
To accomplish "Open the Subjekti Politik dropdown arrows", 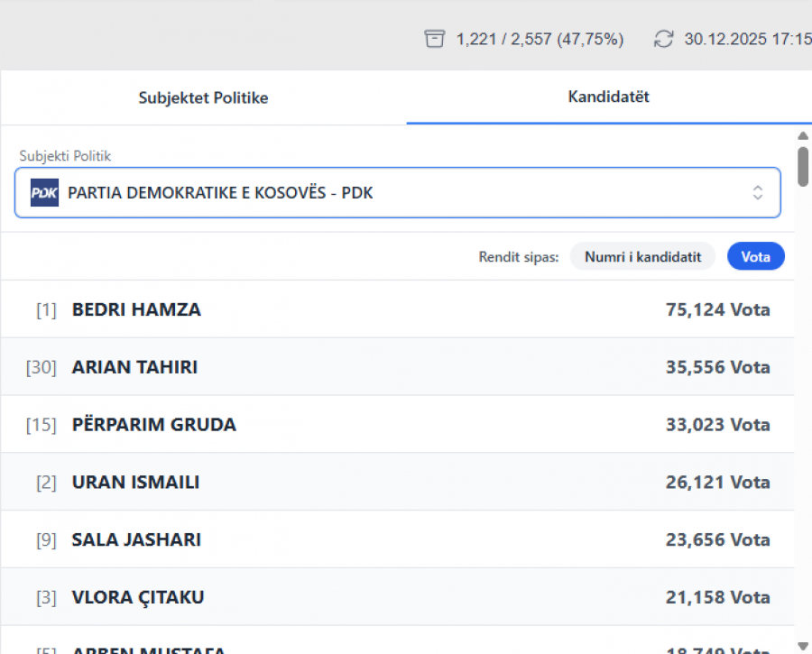I will tap(757, 193).
